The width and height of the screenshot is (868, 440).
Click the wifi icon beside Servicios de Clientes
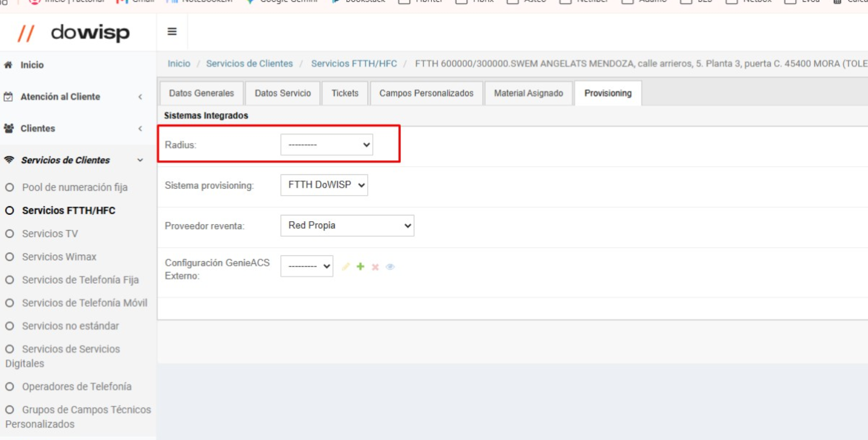(x=8, y=160)
